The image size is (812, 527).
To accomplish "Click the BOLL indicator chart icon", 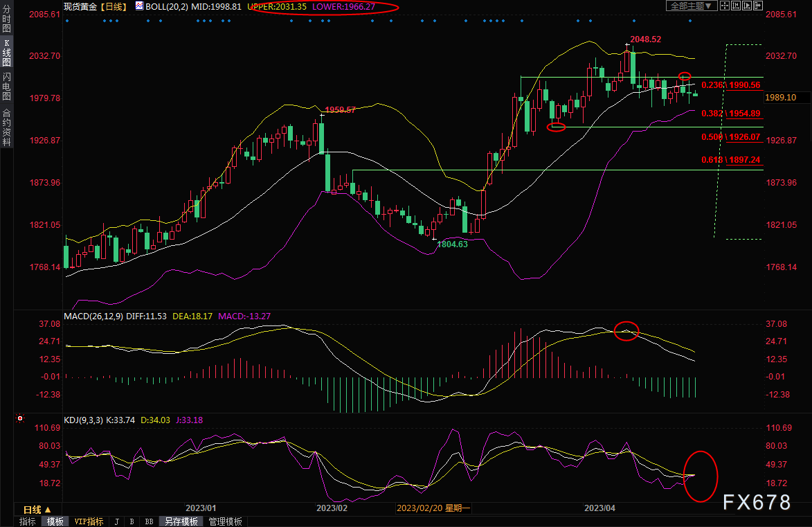I will (x=139, y=6).
